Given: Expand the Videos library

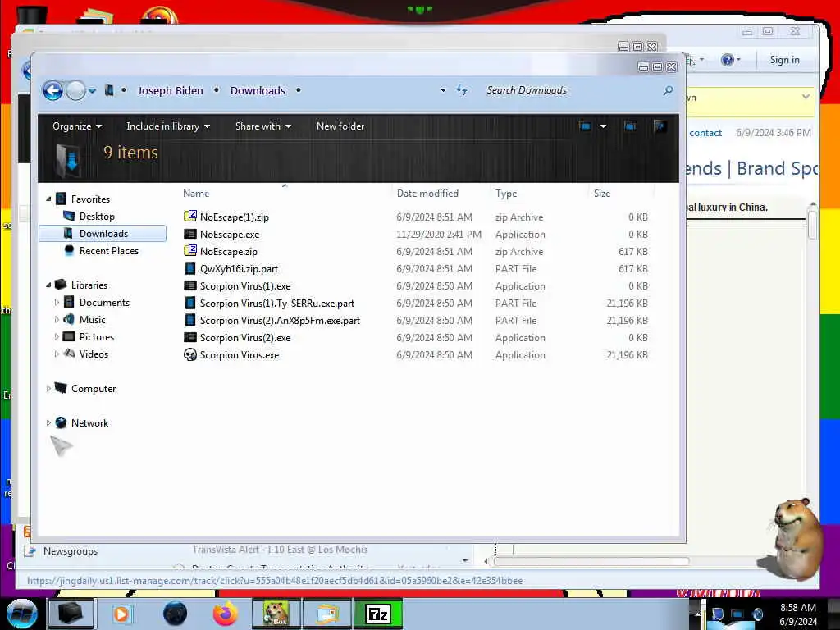Looking at the screenshot, I should coord(57,354).
